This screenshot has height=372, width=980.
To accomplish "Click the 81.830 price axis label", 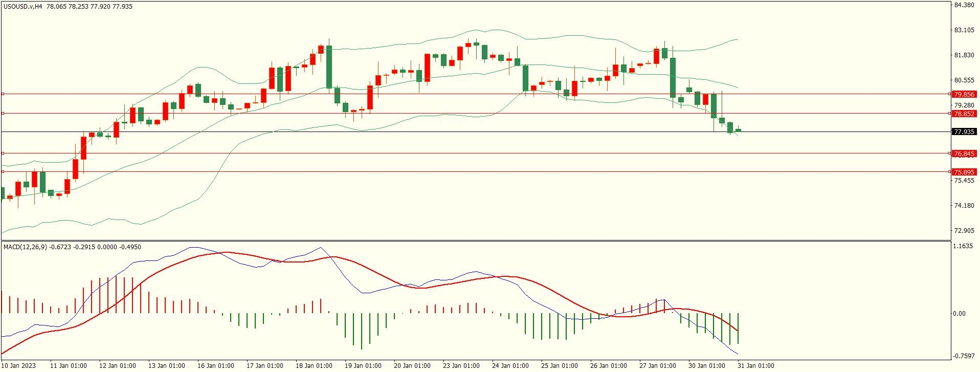I will coord(964,55).
